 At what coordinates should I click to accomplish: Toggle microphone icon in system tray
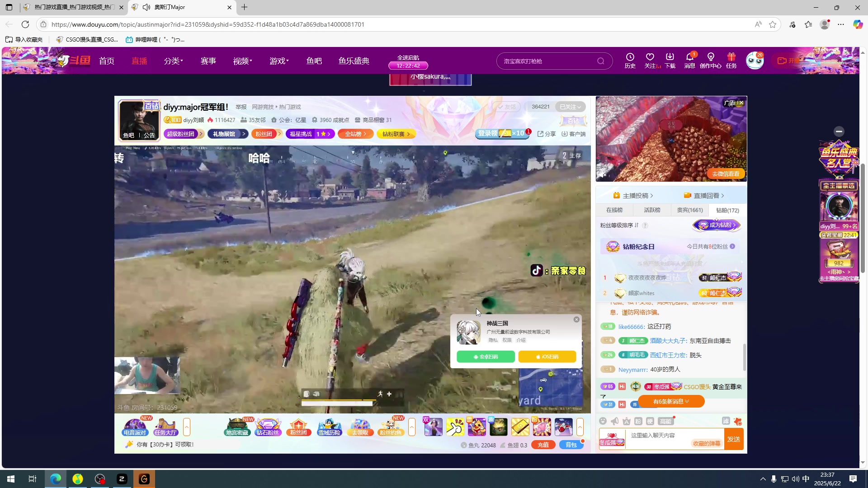tap(774, 479)
